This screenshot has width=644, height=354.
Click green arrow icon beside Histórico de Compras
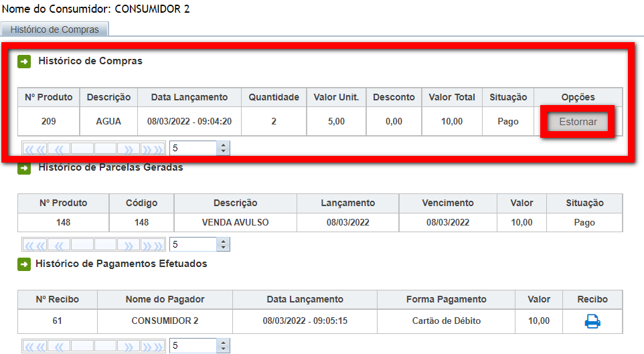click(24, 62)
